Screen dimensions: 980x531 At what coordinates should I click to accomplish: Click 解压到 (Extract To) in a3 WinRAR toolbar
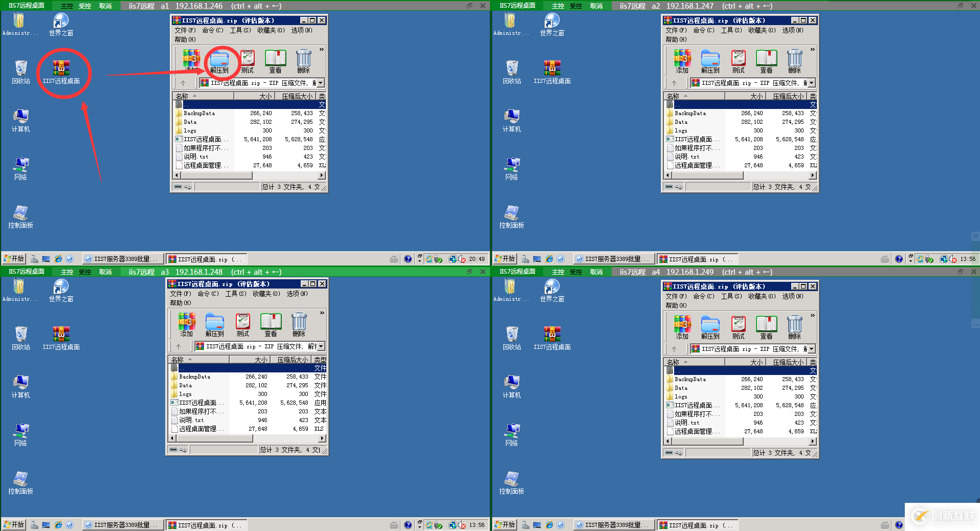(x=215, y=325)
